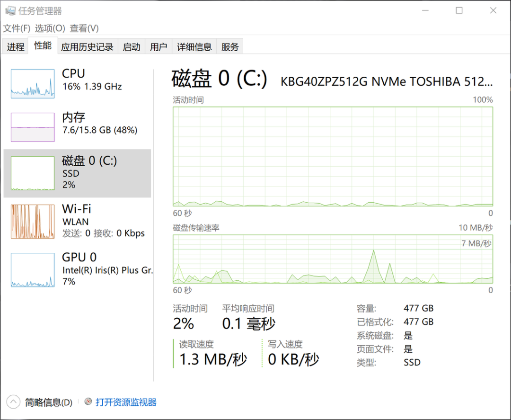This screenshot has height=420, width=511.
Task: Open the 文件(F) menu
Action: tap(17, 28)
